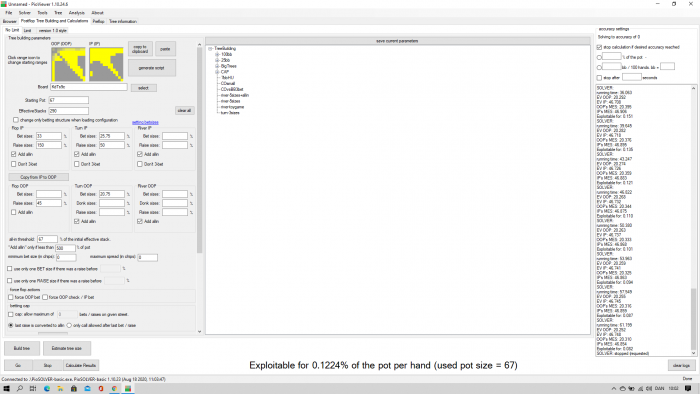
Task: Collapse the TreeBuilding root node
Action: [x=210, y=49]
